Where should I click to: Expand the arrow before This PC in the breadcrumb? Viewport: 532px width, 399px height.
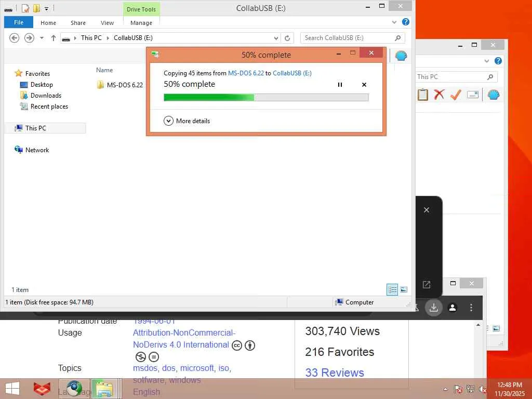[75, 38]
